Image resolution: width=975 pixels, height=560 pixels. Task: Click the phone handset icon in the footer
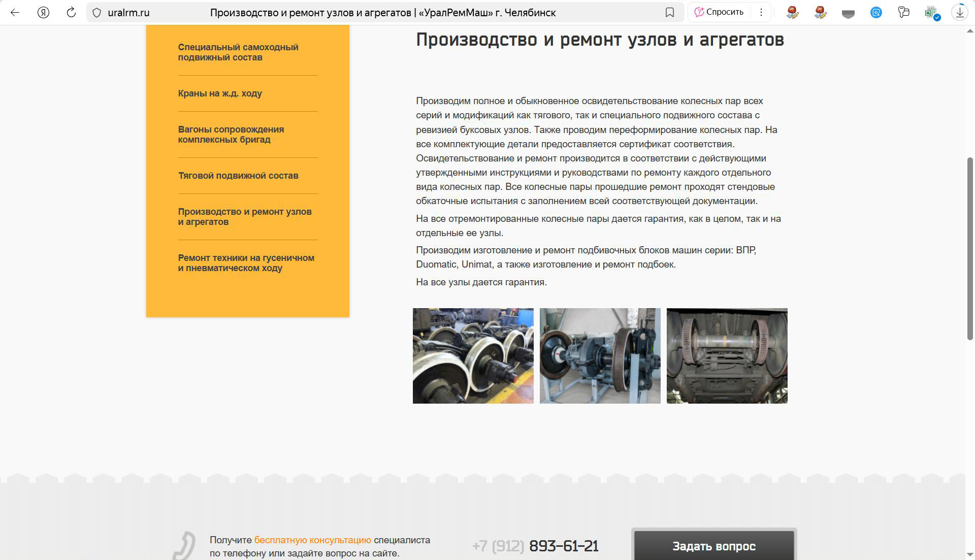[x=184, y=546]
